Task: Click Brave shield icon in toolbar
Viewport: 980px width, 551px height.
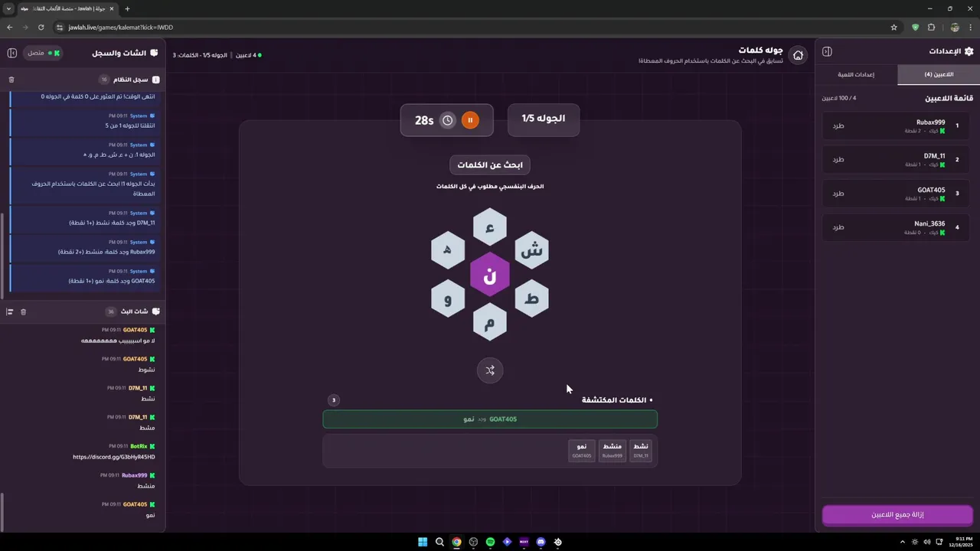Action: [x=915, y=28]
